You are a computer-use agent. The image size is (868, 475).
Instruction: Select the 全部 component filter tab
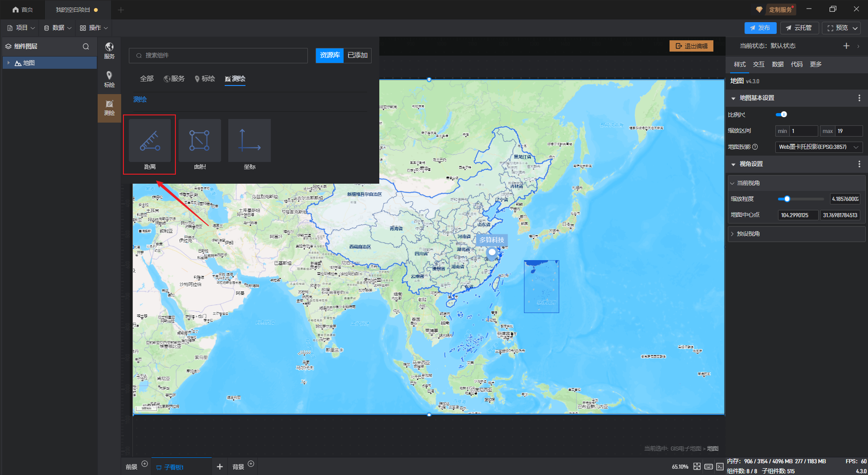tap(146, 79)
